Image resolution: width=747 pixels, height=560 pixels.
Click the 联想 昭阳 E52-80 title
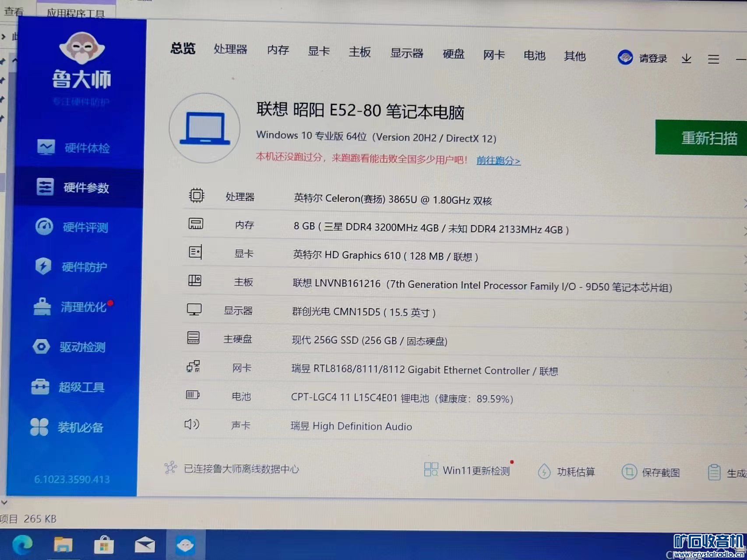pos(360,111)
